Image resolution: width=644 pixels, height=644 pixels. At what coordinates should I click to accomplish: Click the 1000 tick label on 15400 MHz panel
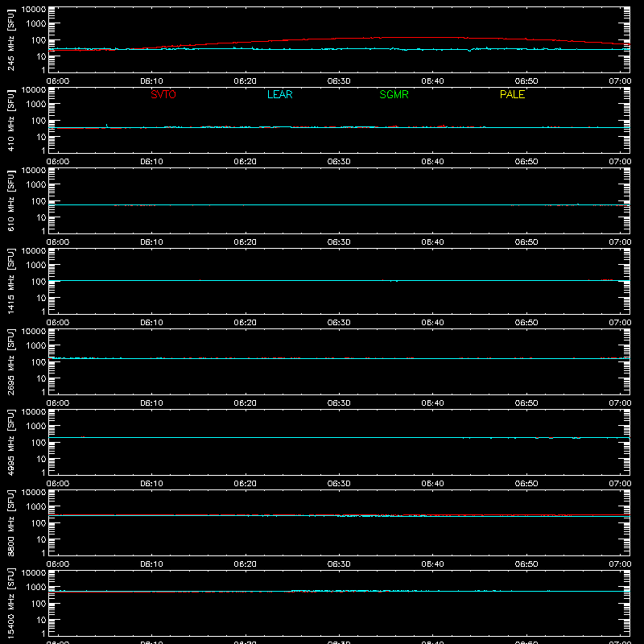36,588
